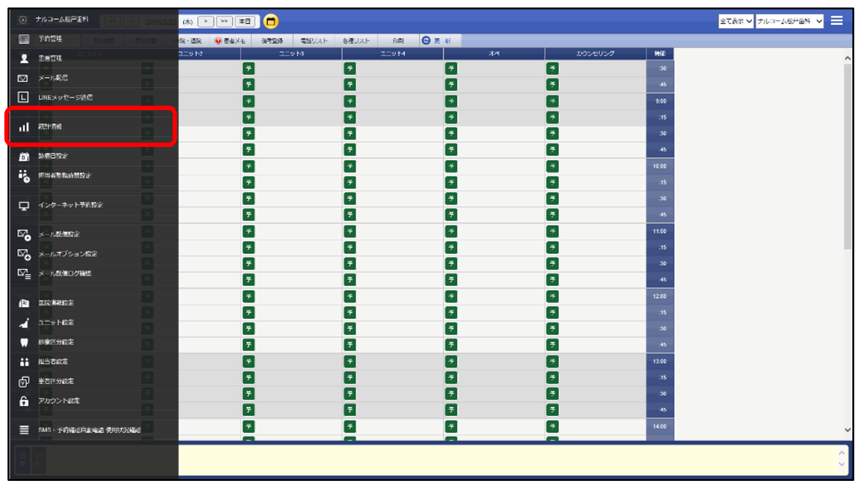Open the 統計情報 statistics bar-chart item
This screenshot has width=868, height=489.
[x=90, y=127]
